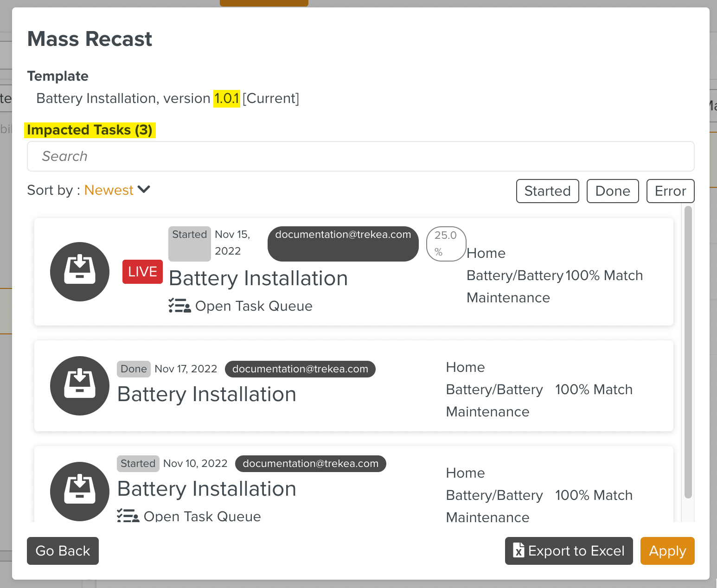Click the inbox icon of the Done task
Screen dimensions: 717x588
80,386
